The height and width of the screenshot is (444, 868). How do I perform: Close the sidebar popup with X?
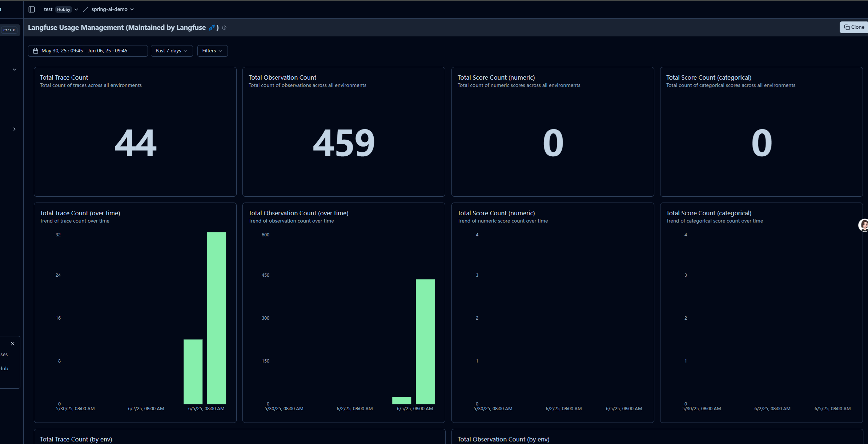[13, 344]
